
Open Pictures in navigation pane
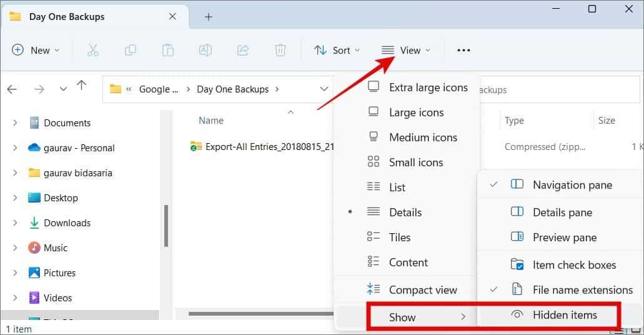coord(52,273)
